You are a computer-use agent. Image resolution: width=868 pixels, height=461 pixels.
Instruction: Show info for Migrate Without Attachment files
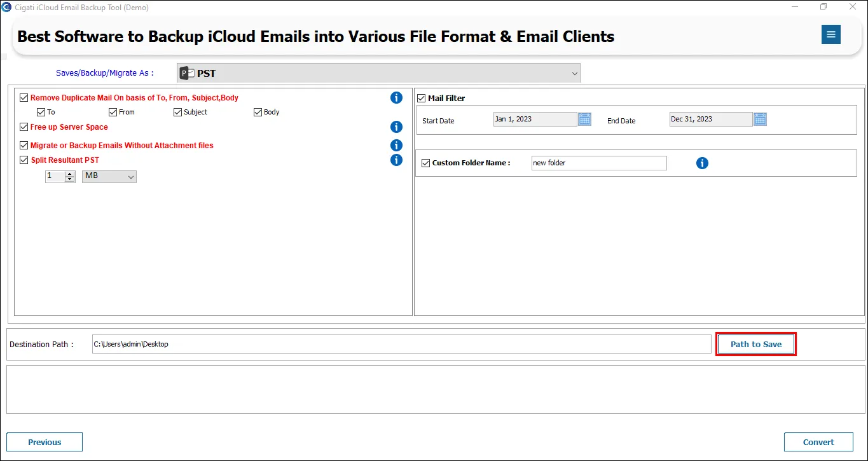(x=396, y=146)
